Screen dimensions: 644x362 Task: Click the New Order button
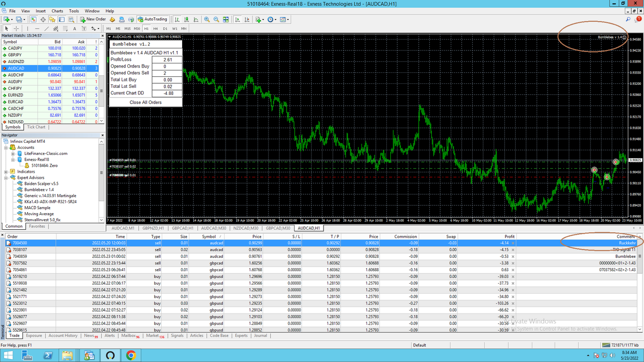click(93, 19)
